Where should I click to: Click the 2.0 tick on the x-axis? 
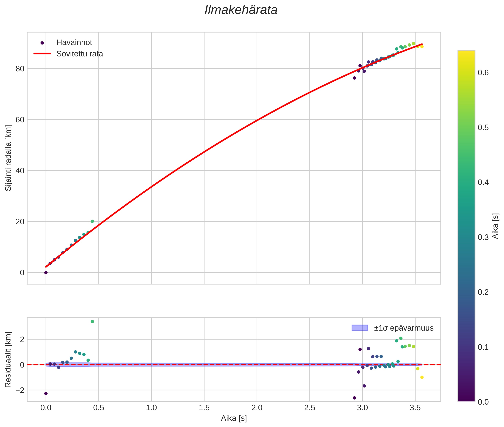click(257, 408)
